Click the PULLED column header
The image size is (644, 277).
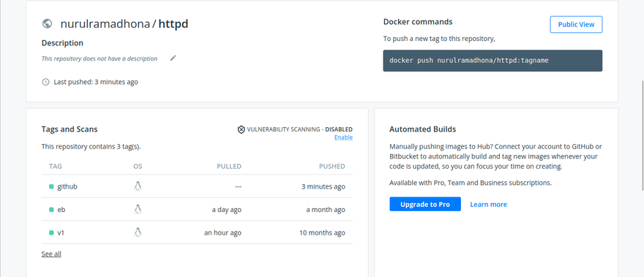[x=229, y=166]
